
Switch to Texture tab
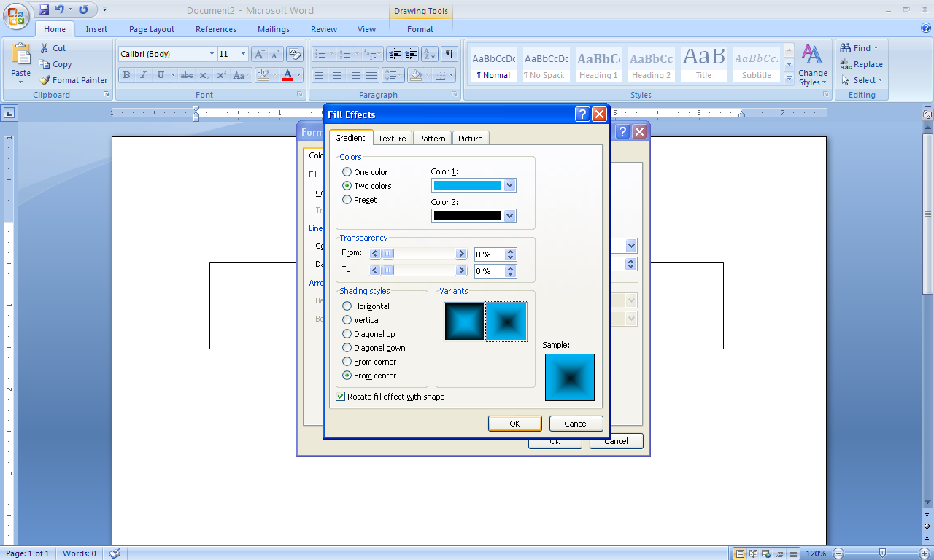392,139
